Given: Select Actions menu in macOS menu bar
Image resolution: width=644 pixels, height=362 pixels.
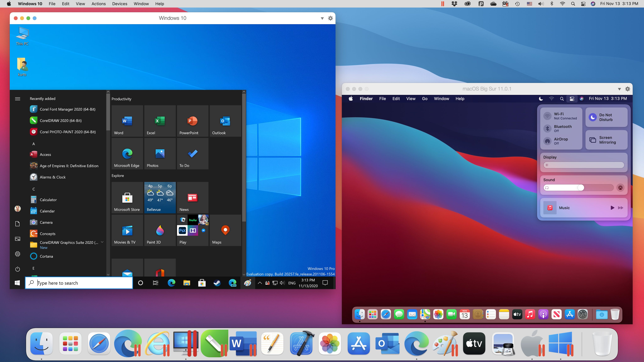Looking at the screenshot, I should (x=98, y=4).
